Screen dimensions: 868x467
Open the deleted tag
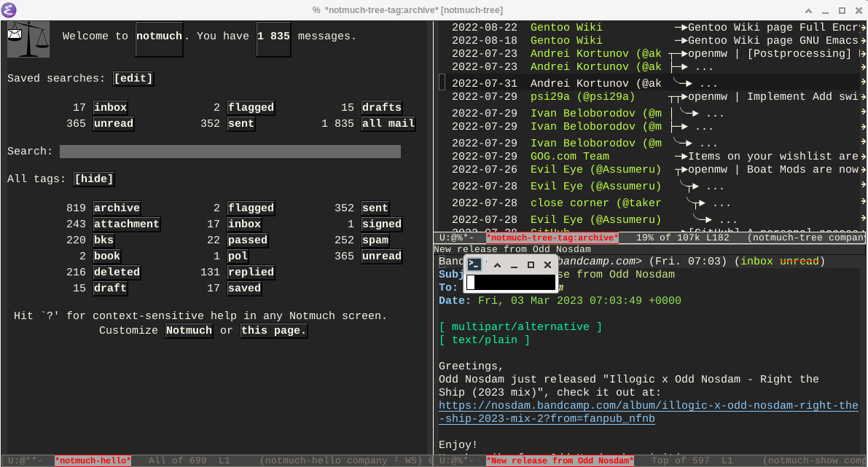117,272
